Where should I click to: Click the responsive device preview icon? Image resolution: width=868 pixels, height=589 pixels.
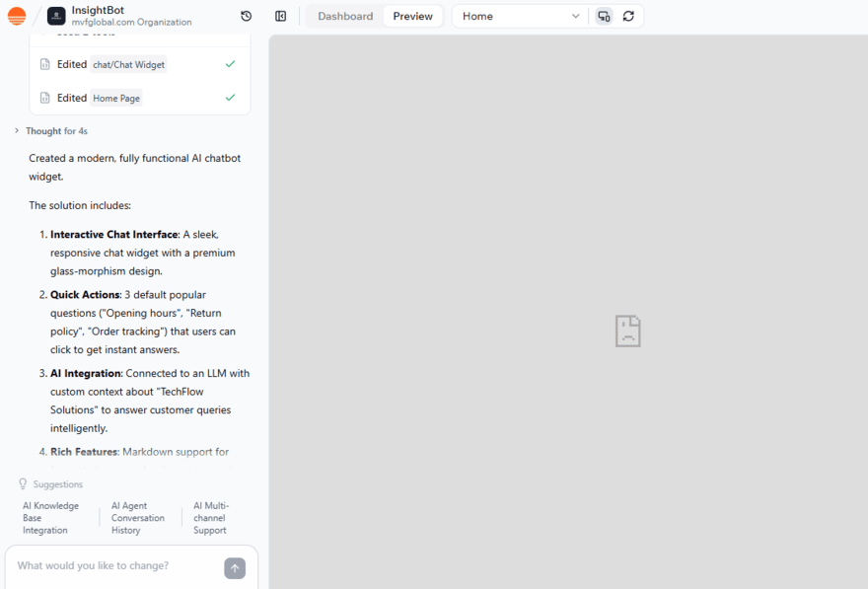coord(604,16)
